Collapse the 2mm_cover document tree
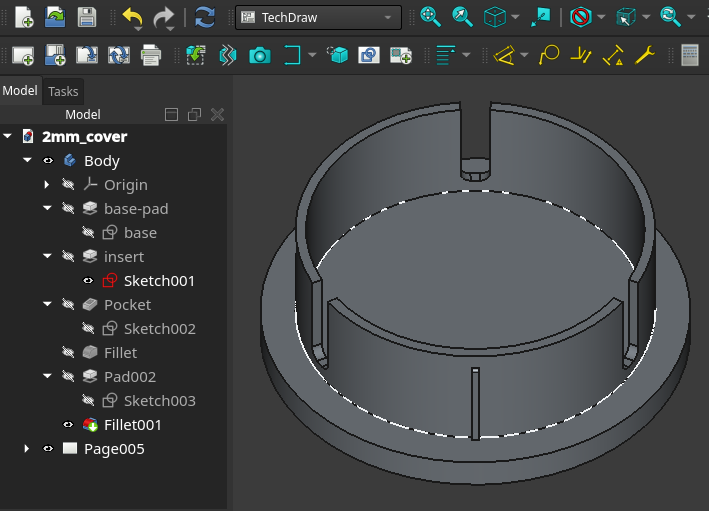709x511 pixels. point(8,136)
